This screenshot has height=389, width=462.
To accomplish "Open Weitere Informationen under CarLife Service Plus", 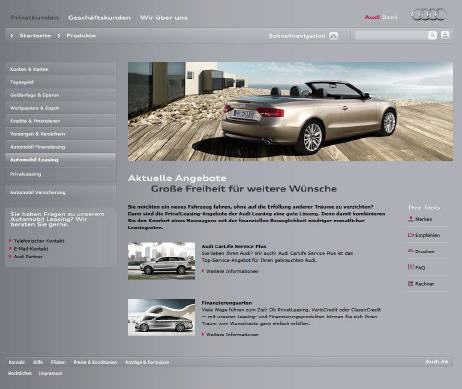I will 232,271.
